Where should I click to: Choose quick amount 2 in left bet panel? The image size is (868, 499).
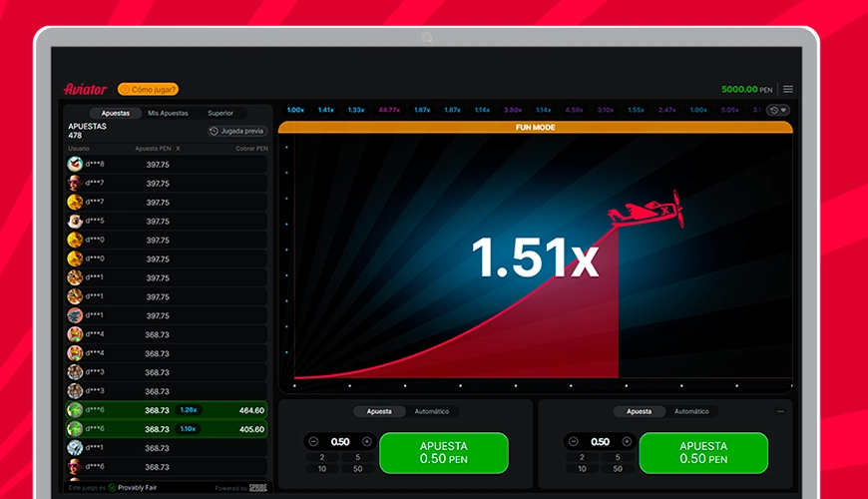321,457
